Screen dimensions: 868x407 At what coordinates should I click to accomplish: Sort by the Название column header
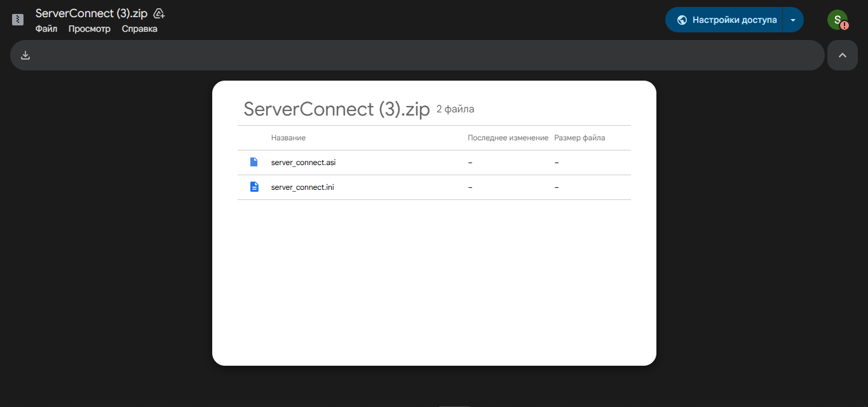coord(288,138)
